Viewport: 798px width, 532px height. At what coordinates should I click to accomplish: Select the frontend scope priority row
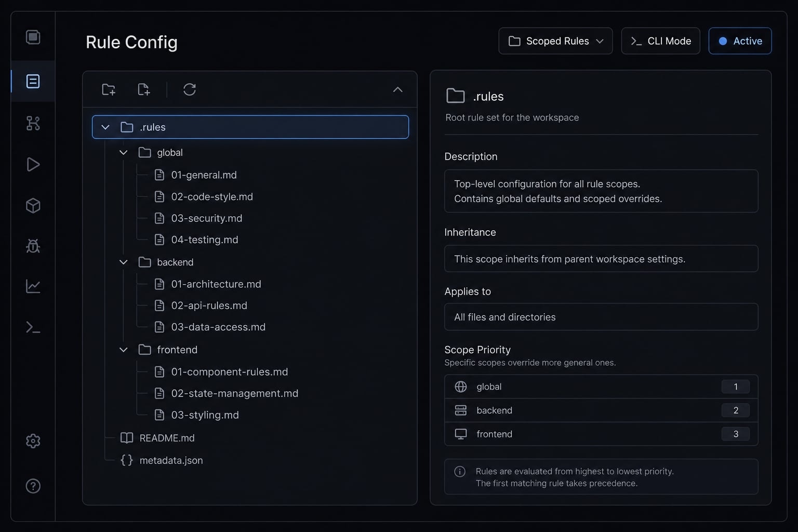coord(601,434)
